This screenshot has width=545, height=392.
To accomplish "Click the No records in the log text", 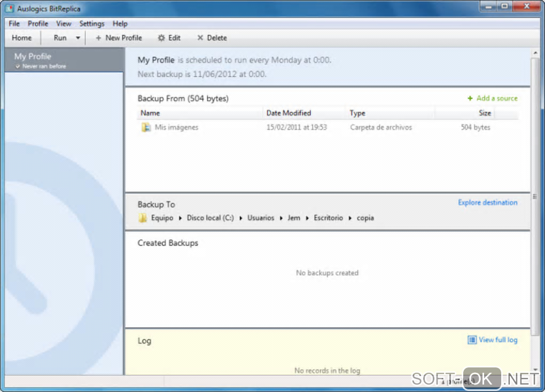I will [x=327, y=371].
